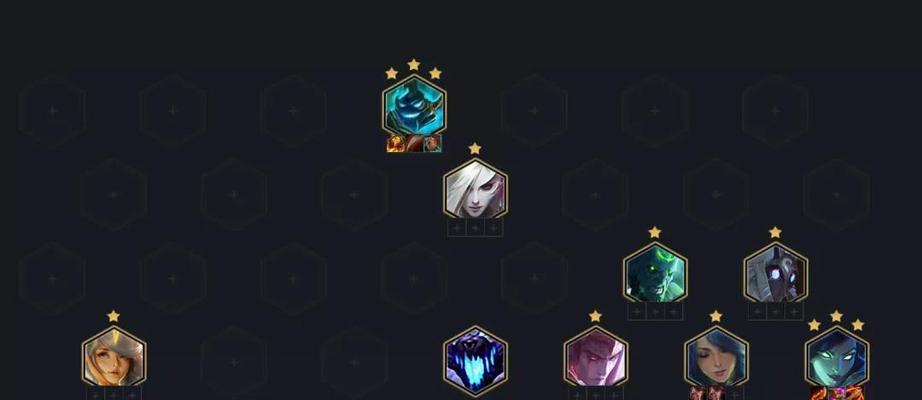
Task: Click first red item on blue-haired woman
Action: pos(698,393)
